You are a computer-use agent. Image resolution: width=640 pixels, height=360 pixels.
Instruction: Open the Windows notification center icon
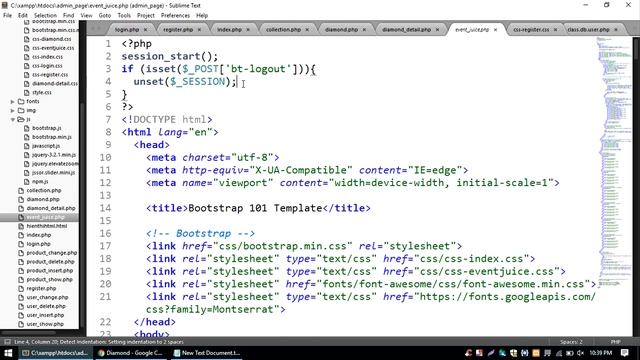click(x=624, y=353)
